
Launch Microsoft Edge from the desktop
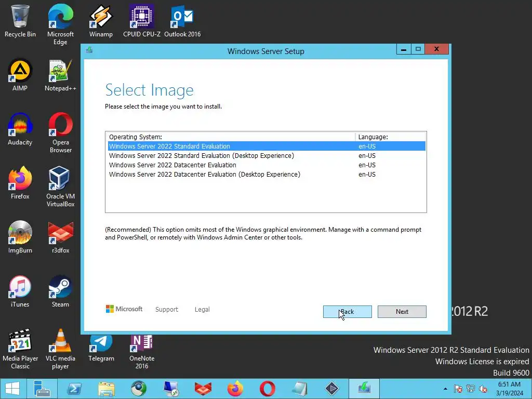pyautogui.click(x=60, y=24)
